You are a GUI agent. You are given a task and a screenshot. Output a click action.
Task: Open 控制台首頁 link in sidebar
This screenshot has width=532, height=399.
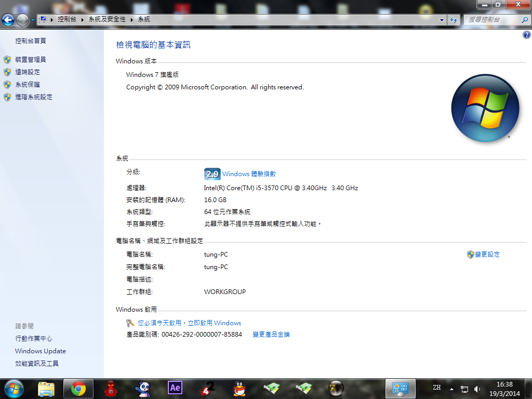point(31,41)
